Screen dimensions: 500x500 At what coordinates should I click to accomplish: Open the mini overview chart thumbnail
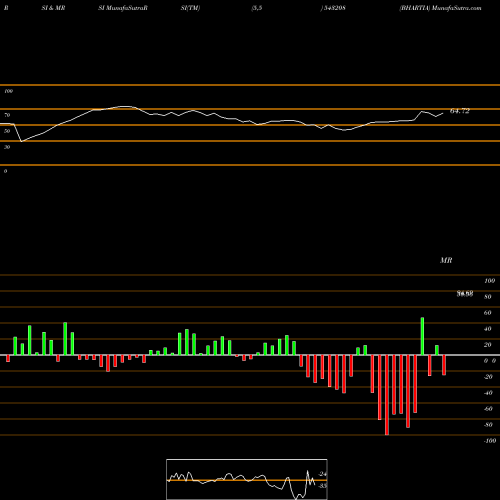pos(247,479)
